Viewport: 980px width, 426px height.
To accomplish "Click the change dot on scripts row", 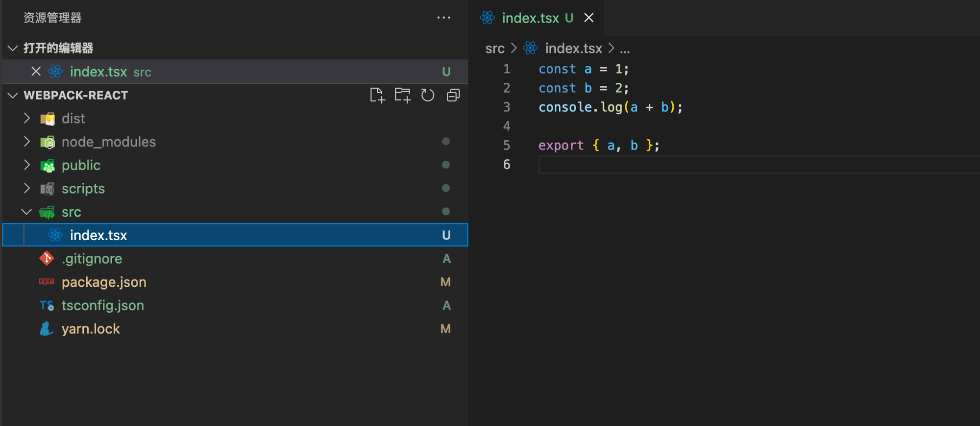I will tap(446, 188).
